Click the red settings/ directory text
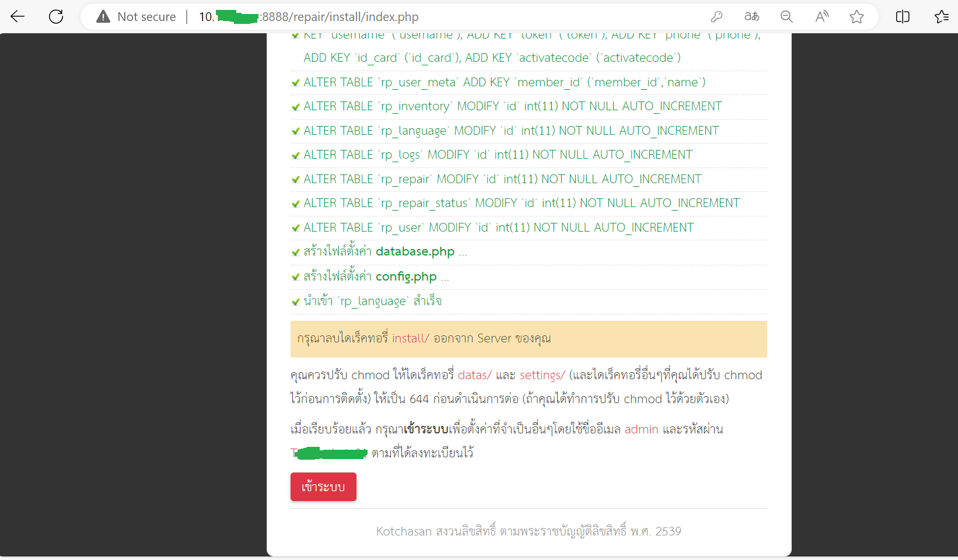The height and width of the screenshot is (560, 958). tap(542, 375)
